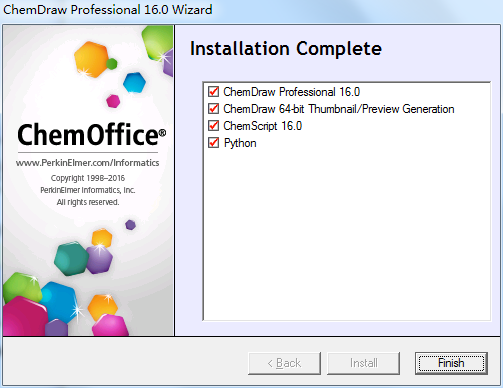Select the ChemDraw Professional 16.0 list label
The image size is (503, 388).
tap(291, 92)
